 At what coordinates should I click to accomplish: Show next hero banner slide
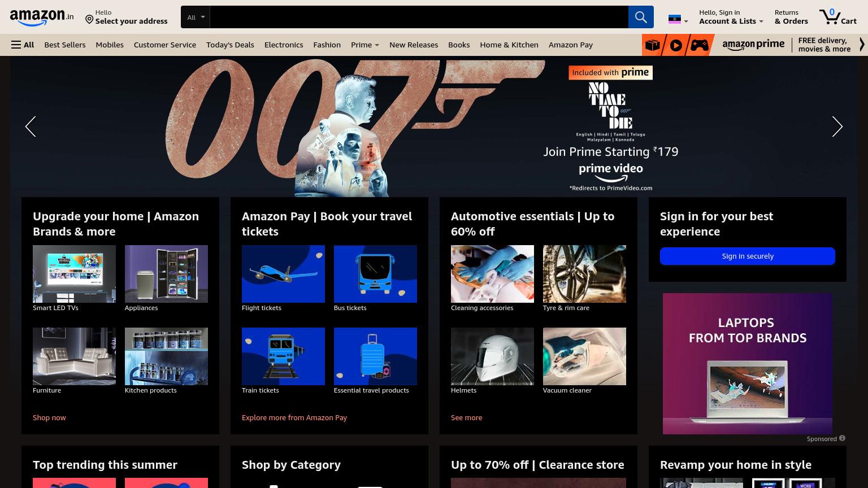[x=837, y=127]
